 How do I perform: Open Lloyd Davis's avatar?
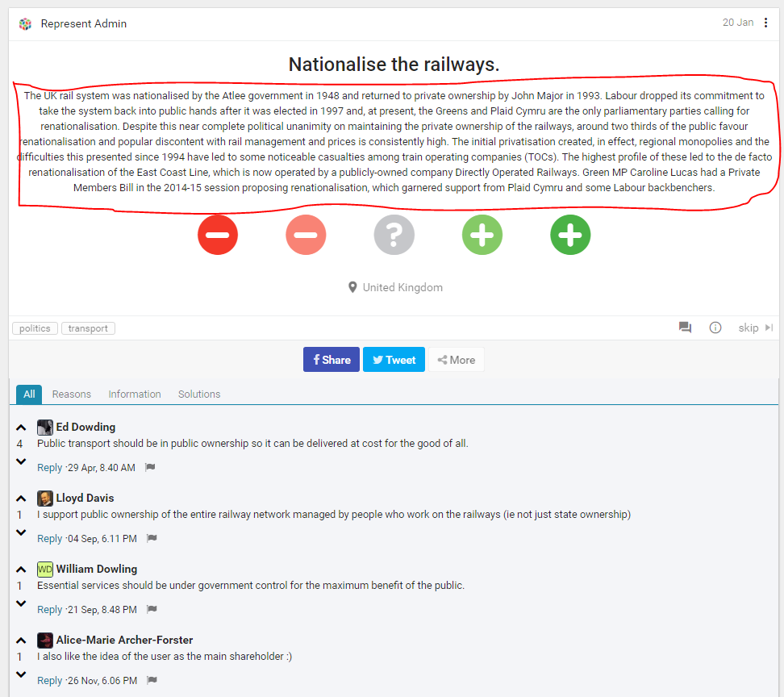pos(45,499)
